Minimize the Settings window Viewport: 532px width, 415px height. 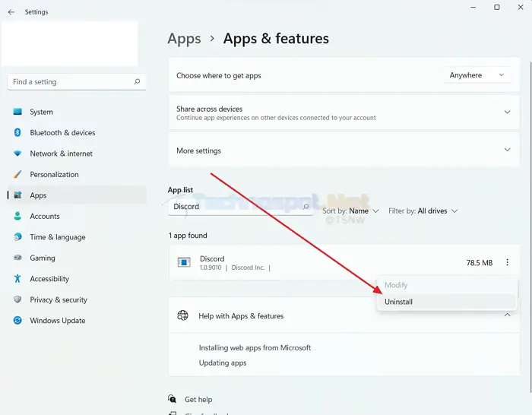[x=473, y=7]
